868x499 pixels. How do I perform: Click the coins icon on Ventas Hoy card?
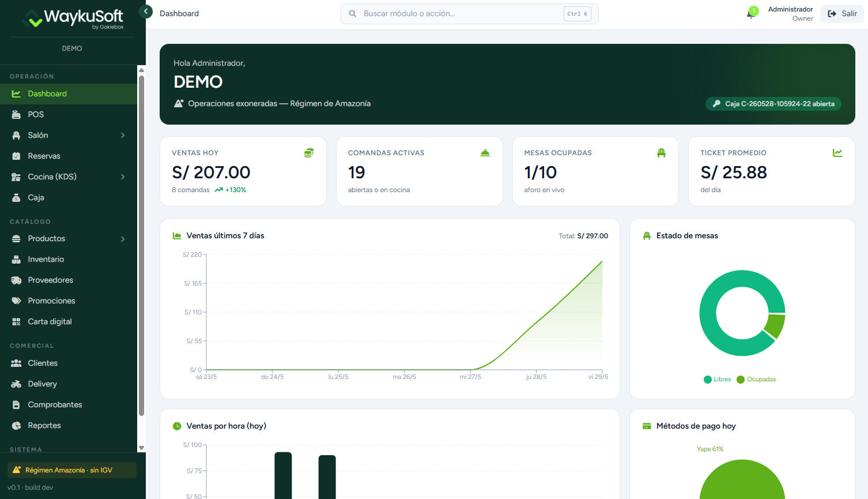pos(309,153)
